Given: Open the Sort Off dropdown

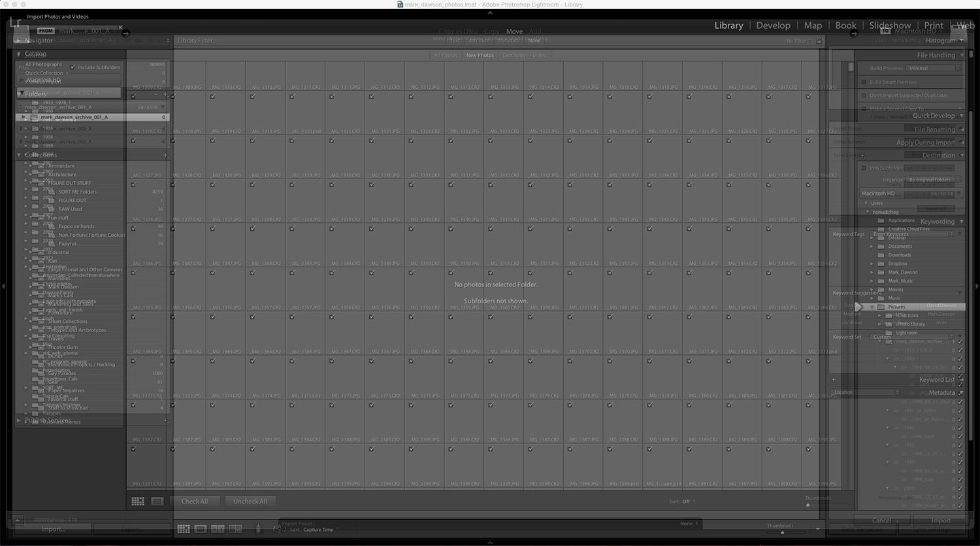Looking at the screenshot, I should (x=689, y=502).
